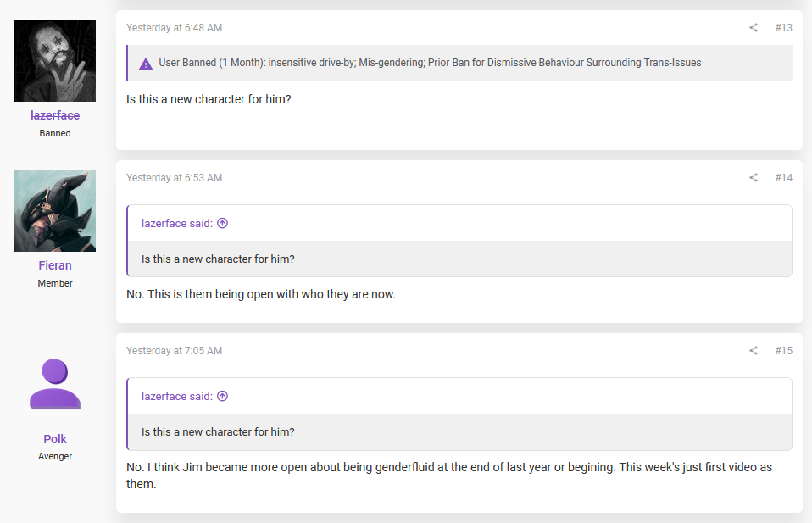Click 'lazerface said:' in post #14 quote

tap(177, 223)
